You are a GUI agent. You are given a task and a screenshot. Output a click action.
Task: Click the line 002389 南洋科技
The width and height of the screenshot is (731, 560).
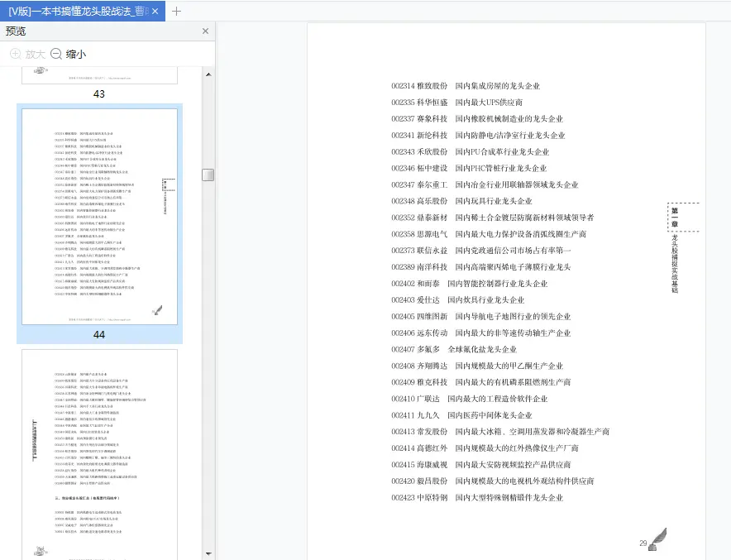(x=480, y=266)
